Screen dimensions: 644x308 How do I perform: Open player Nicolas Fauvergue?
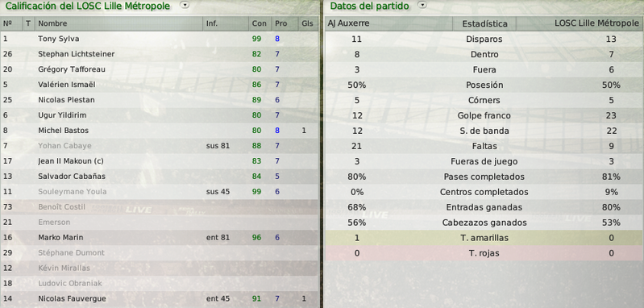point(72,298)
